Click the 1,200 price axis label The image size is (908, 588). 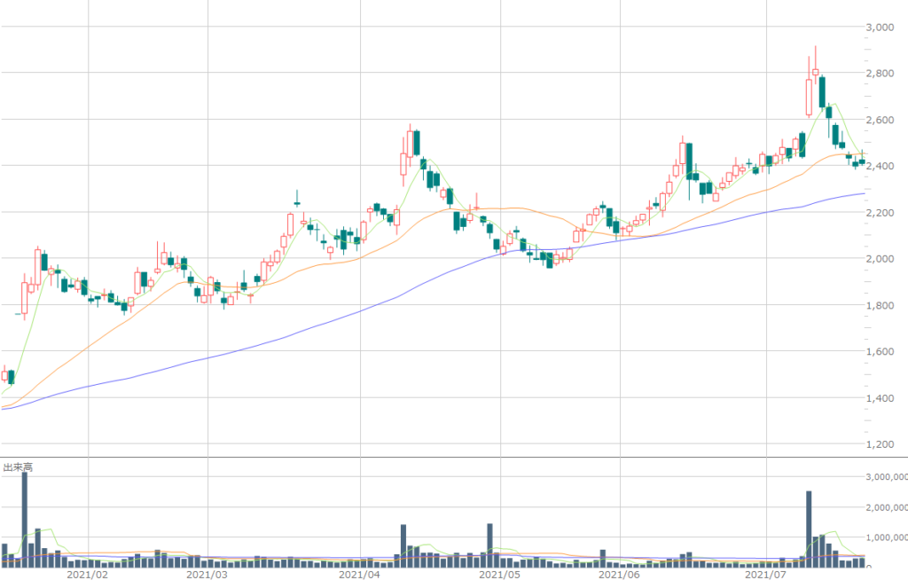(x=881, y=444)
